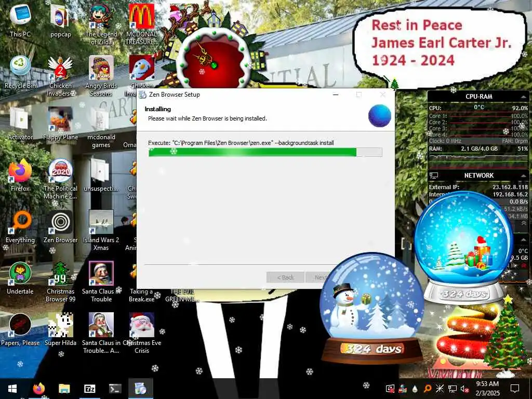This screenshot has width=532, height=399.
Task: Open the popcap desktop folder
Action: pos(60,21)
